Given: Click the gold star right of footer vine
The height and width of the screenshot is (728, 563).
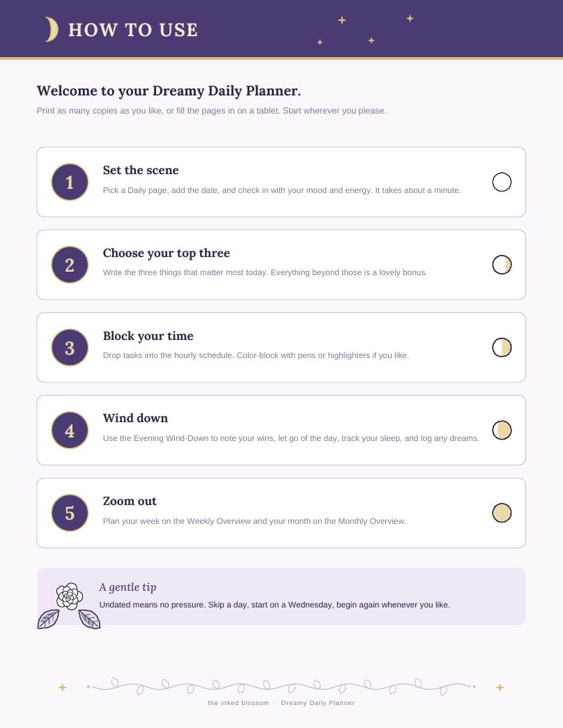Looking at the screenshot, I should point(500,687).
